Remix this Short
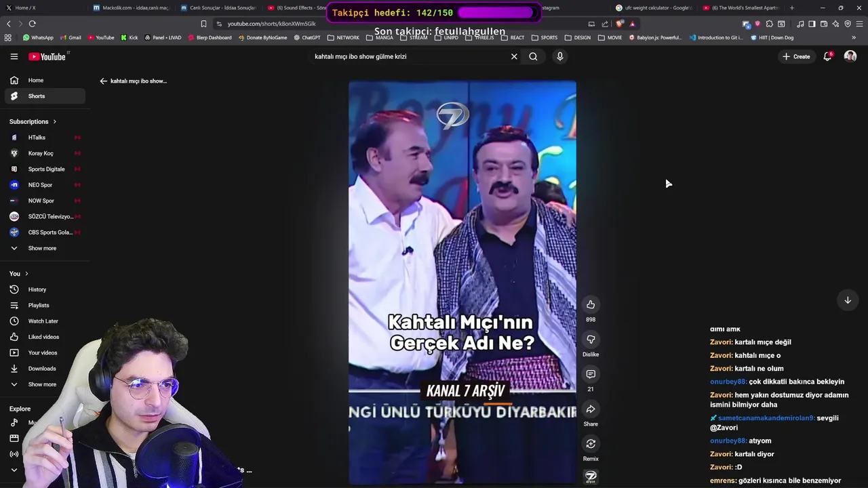The height and width of the screenshot is (488, 868). coord(591,444)
